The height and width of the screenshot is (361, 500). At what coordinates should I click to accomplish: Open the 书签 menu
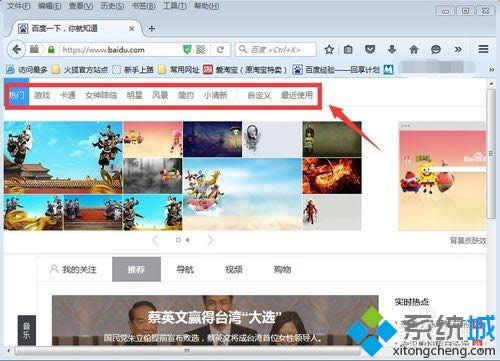point(144,6)
